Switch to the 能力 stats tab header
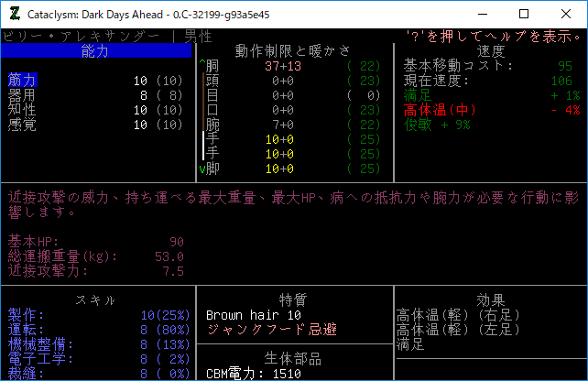 (95, 51)
